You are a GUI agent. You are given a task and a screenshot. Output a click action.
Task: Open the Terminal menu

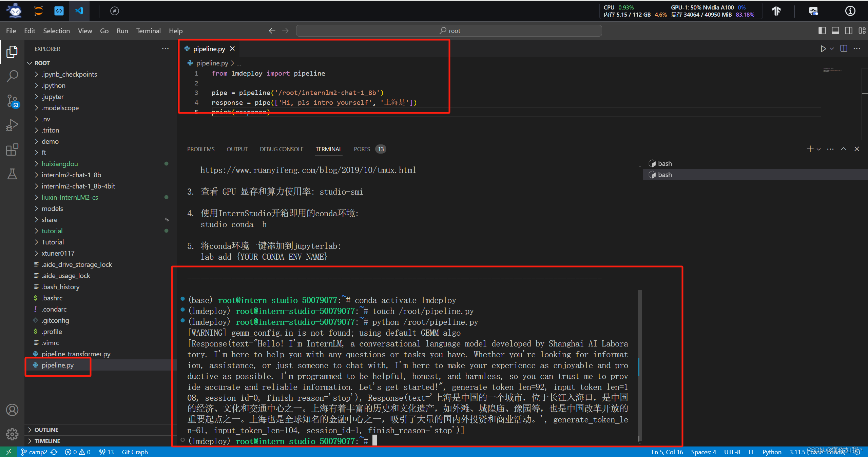(x=148, y=31)
